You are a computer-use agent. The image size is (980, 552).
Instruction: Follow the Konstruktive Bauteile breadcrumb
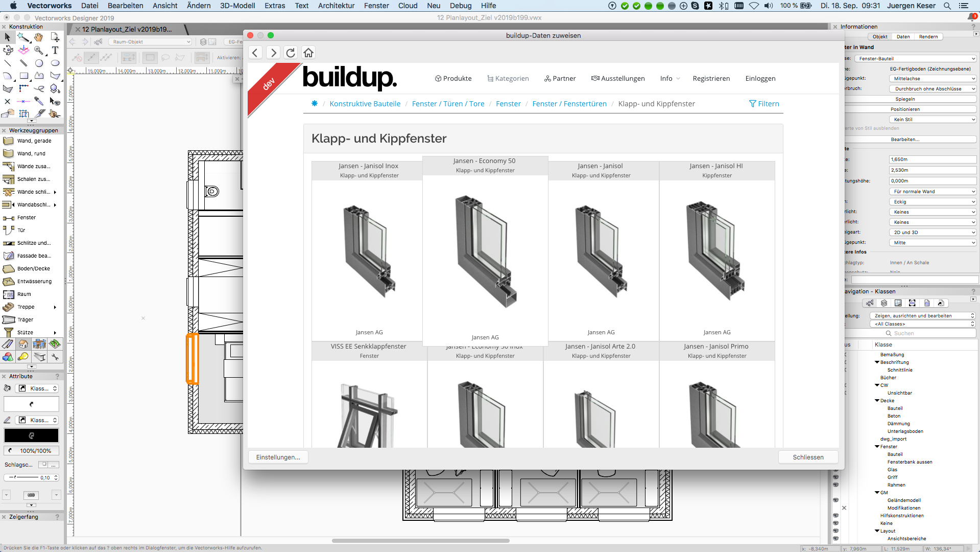[x=365, y=104]
